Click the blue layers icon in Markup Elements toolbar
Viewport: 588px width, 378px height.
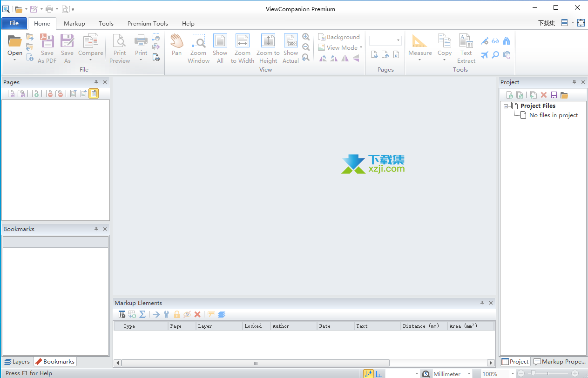click(222, 314)
